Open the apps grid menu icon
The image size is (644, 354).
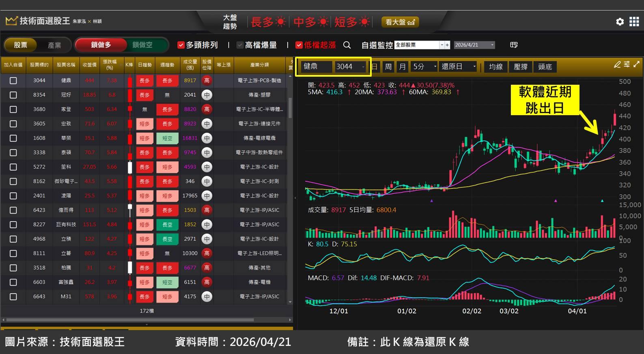point(634,22)
